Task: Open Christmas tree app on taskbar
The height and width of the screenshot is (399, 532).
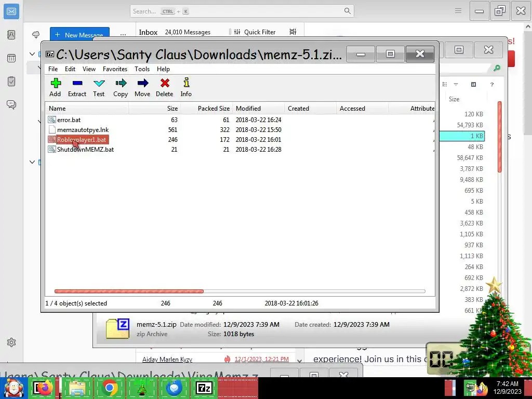Action: tap(141, 388)
